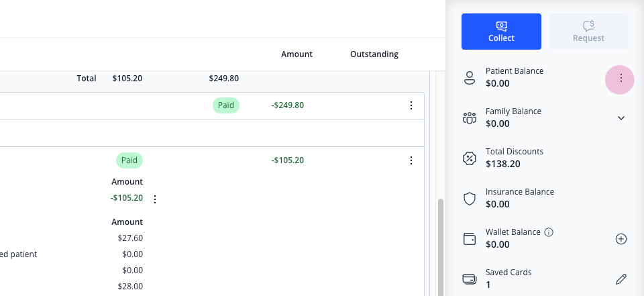Click the Wallet Balance wallet icon
Viewport: 644px width, 296px height.
pos(470,239)
